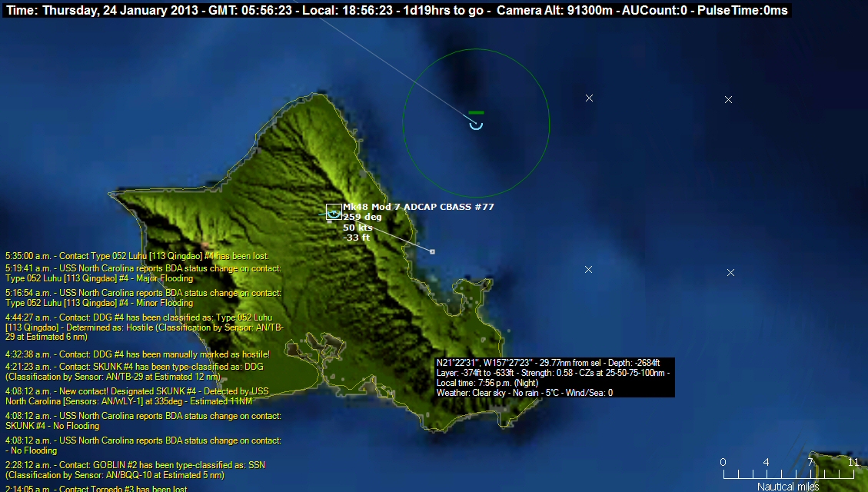Open the 4:44:27 a.m. Type 052 Luhu classification message

point(145,327)
